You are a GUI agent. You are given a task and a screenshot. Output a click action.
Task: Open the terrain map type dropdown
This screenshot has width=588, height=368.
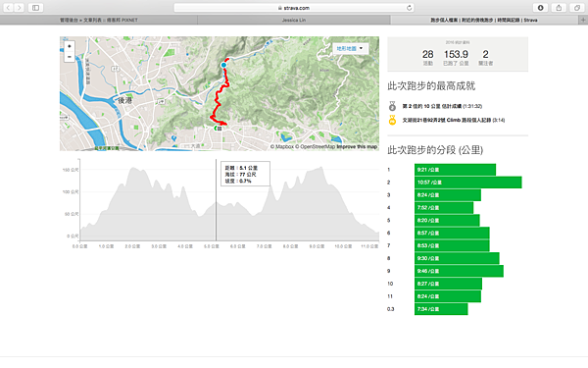pos(350,48)
